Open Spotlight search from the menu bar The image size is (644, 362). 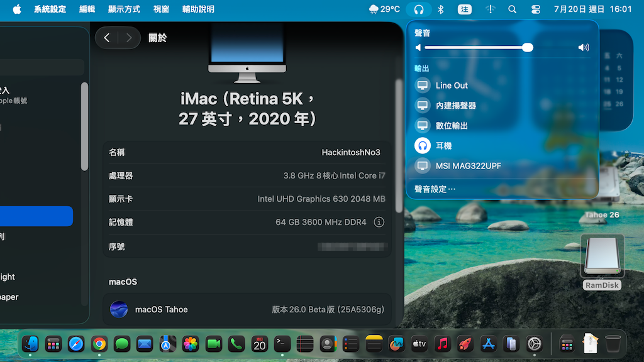point(512,9)
